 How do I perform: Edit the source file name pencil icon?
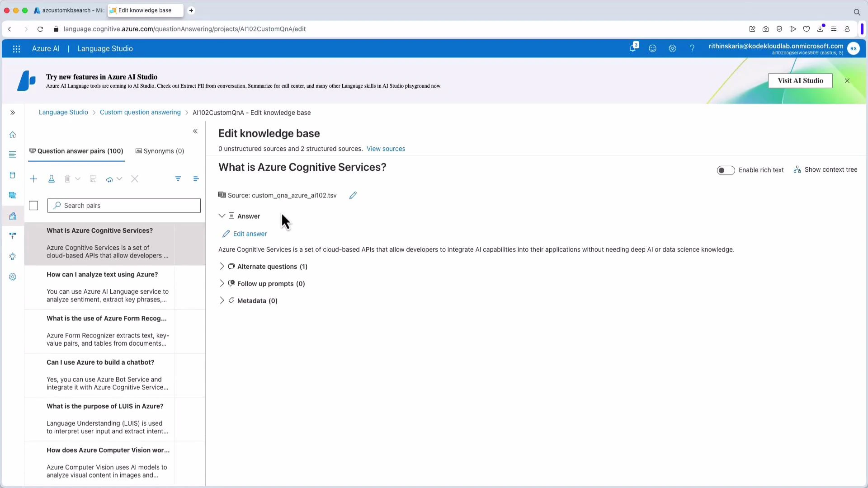point(353,195)
